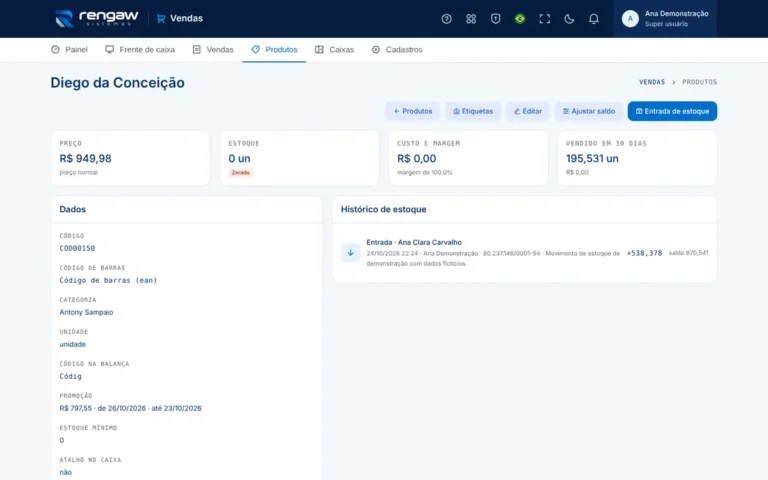This screenshot has height=480, width=768.
Task: Open the help question mark icon
Action: pyautogui.click(x=446, y=19)
